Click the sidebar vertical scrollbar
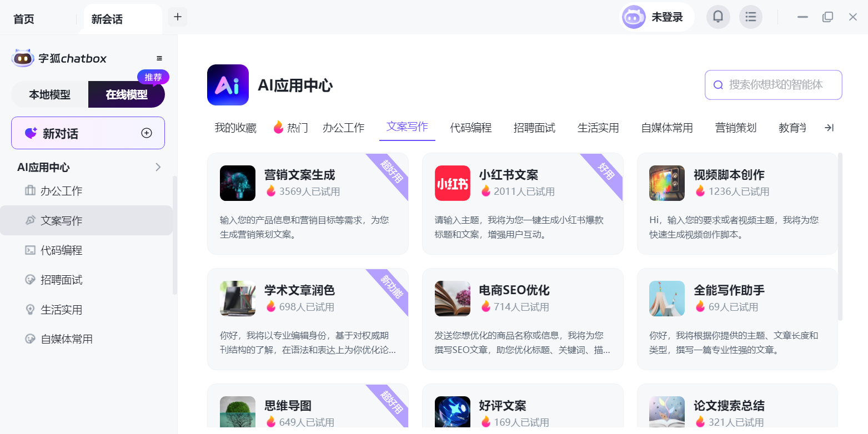 (175, 235)
